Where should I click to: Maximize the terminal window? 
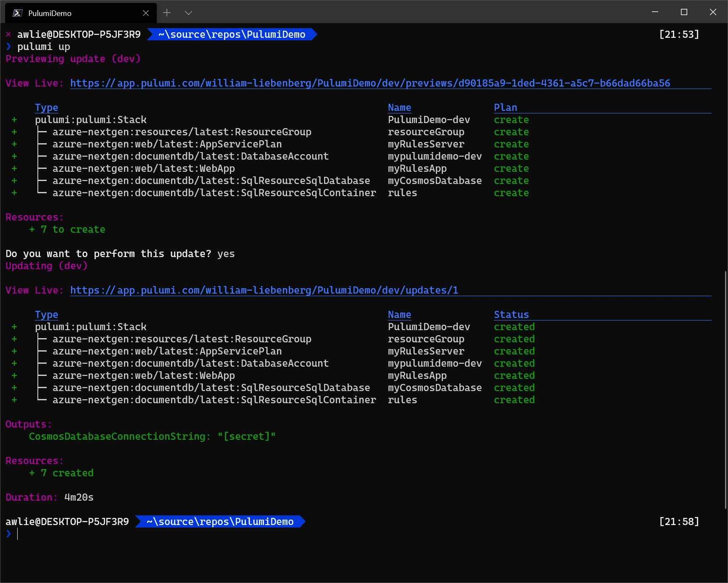(x=684, y=12)
